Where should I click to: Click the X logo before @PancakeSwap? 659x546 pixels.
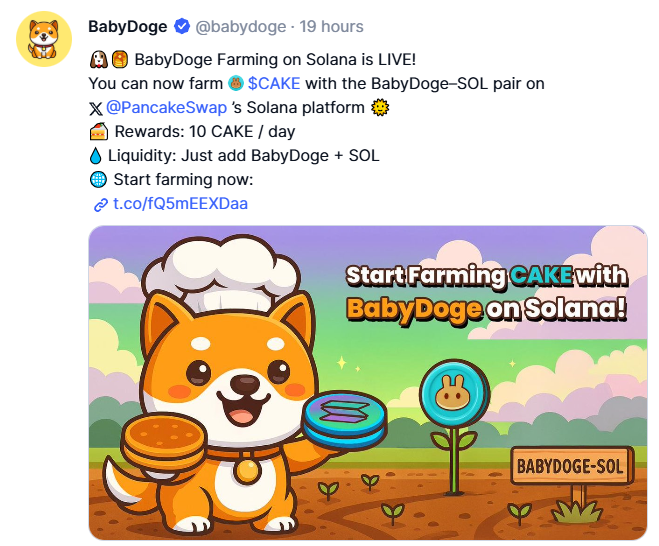(96, 109)
